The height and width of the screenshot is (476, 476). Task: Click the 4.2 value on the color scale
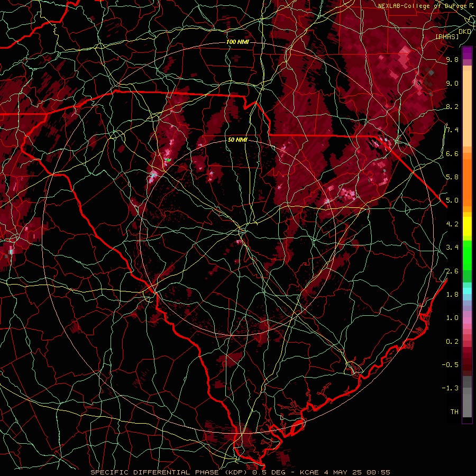pyautogui.click(x=452, y=224)
